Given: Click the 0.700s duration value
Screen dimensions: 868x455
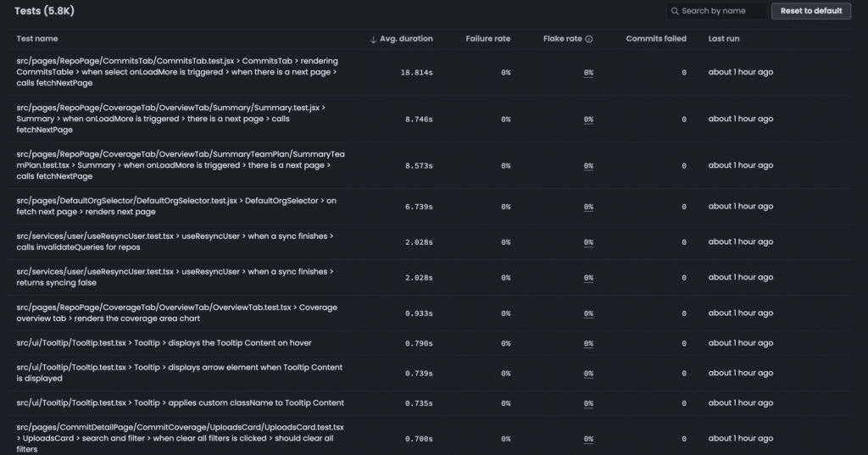Looking at the screenshot, I should coord(419,438).
